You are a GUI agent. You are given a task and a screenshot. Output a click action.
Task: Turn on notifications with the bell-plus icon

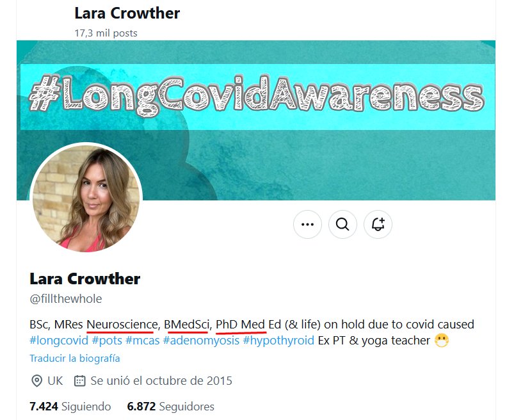pyautogui.click(x=378, y=224)
